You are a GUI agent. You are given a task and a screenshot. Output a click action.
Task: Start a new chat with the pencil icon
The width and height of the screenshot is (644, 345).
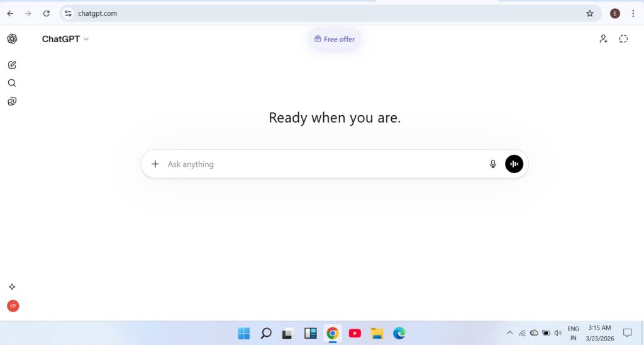tap(12, 65)
